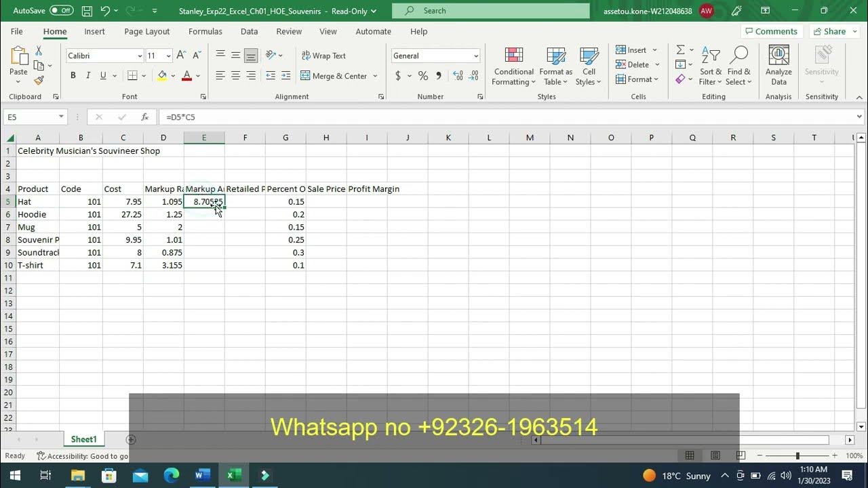Screen dimensions: 868x488
Task: Select Bottom Align icon
Action: pyautogui.click(x=251, y=56)
